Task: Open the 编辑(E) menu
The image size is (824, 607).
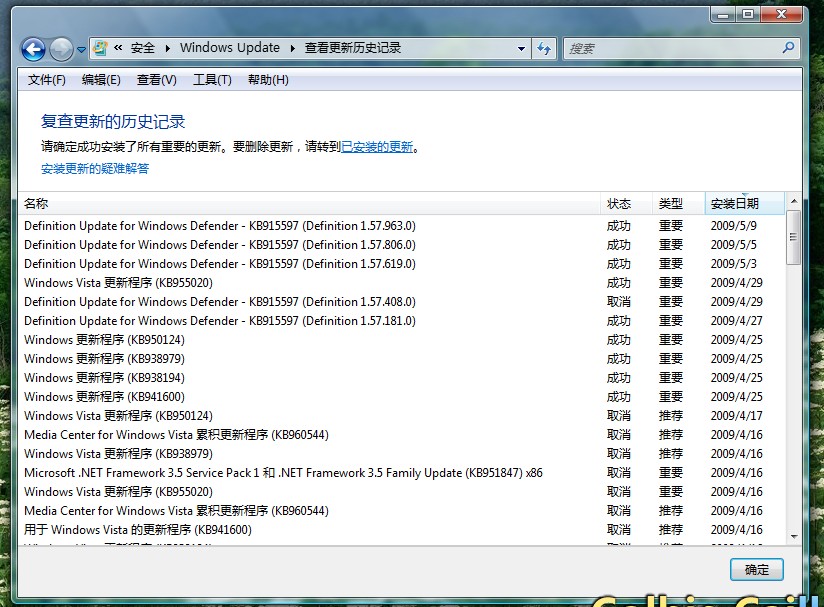Action: [x=101, y=80]
